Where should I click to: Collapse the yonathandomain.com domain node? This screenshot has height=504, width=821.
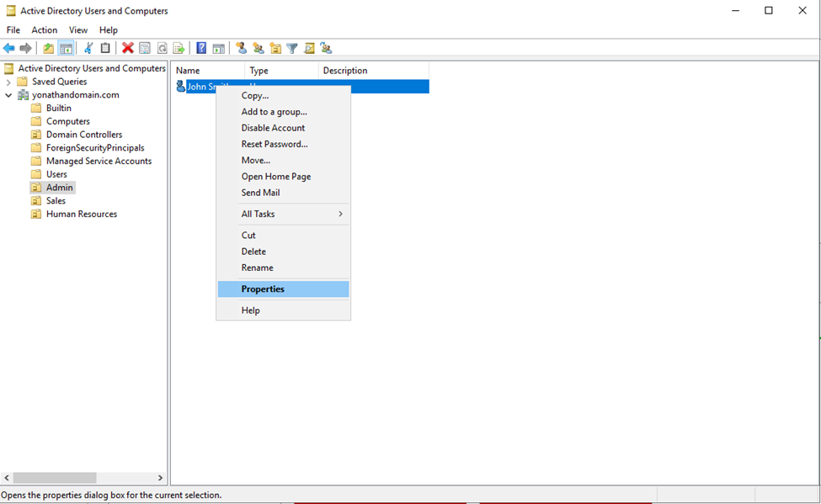[8, 95]
